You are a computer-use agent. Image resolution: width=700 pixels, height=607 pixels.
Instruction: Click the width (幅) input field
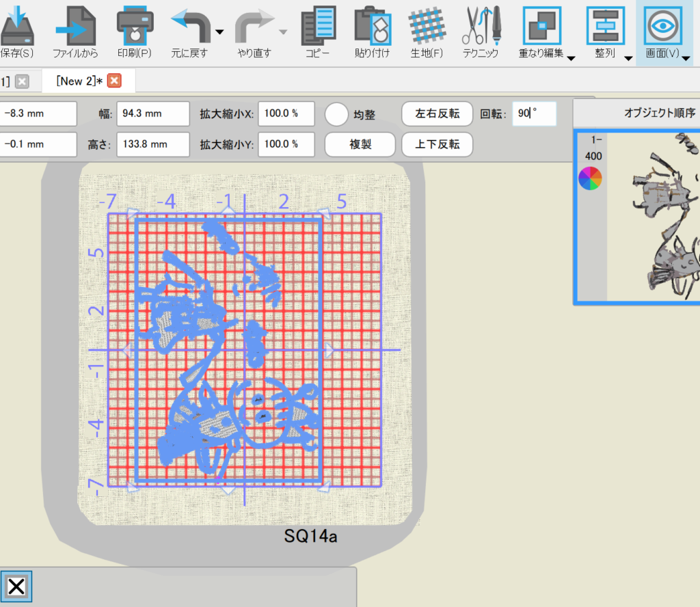tap(152, 114)
